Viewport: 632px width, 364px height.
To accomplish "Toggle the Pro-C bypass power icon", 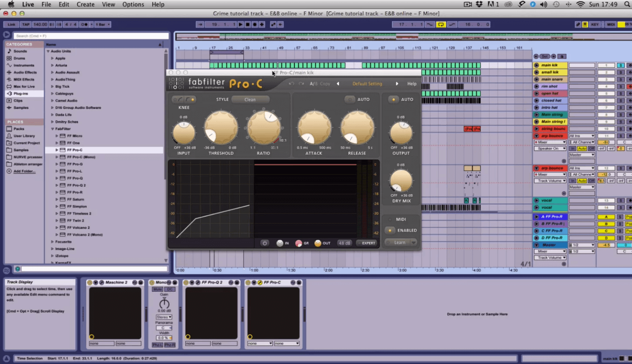I will 265,243.
